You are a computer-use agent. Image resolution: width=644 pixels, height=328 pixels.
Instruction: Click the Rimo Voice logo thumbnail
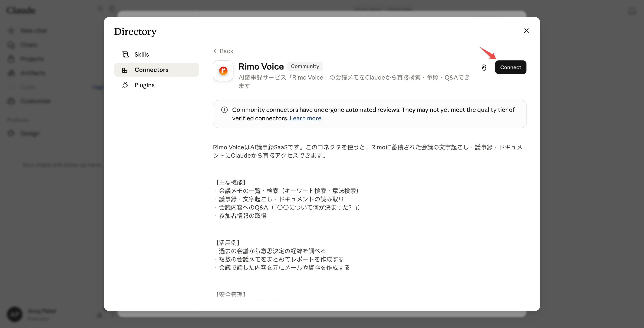tap(223, 71)
